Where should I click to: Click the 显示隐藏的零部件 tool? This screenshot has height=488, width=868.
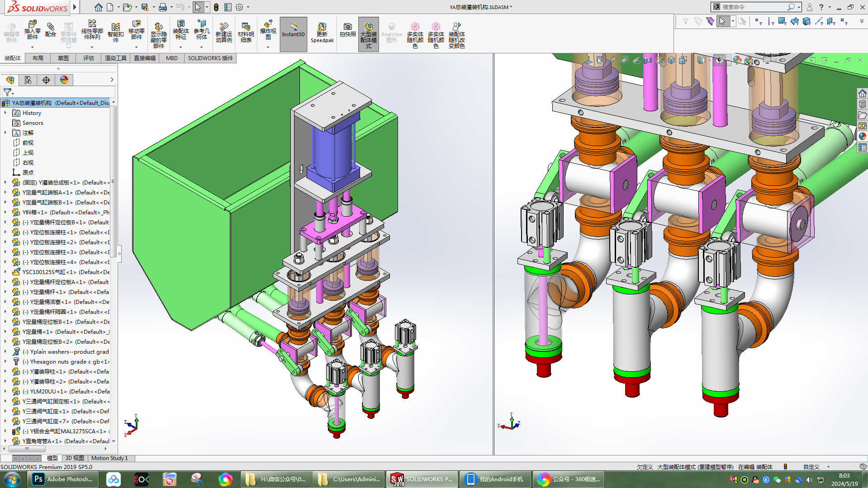pyautogui.click(x=158, y=35)
